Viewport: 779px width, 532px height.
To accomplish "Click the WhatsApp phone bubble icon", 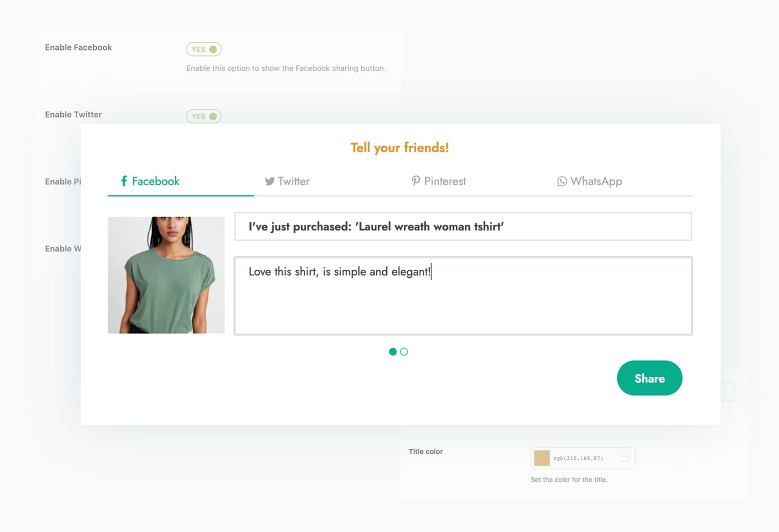I will [562, 182].
